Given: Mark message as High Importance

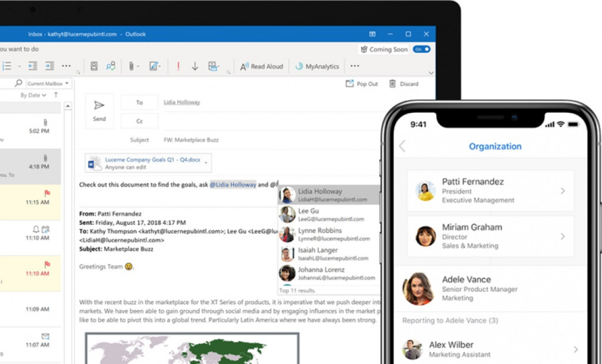Looking at the screenshot, I should (178, 66).
